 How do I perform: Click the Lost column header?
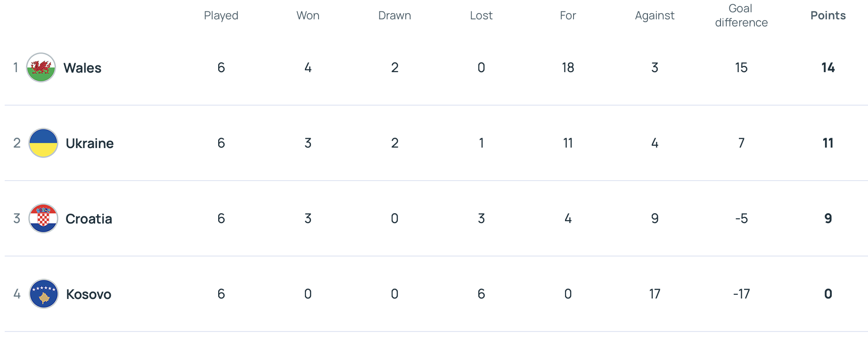[x=481, y=16]
